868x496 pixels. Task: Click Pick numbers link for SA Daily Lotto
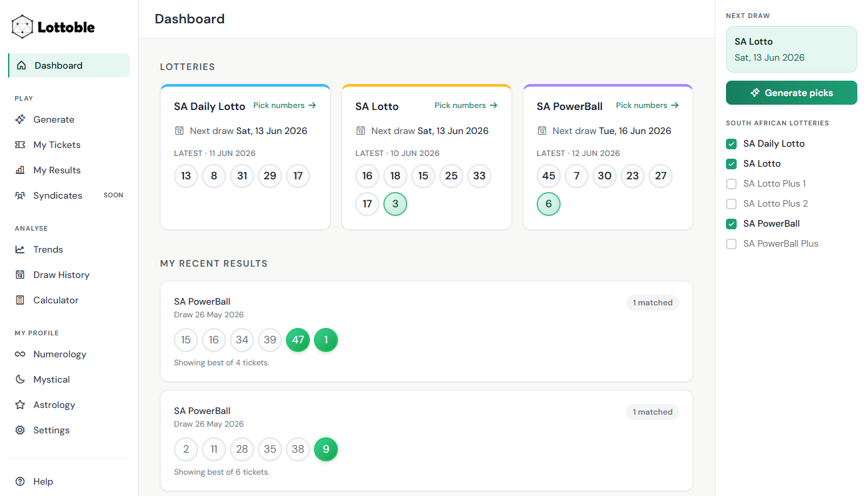tap(285, 105)
